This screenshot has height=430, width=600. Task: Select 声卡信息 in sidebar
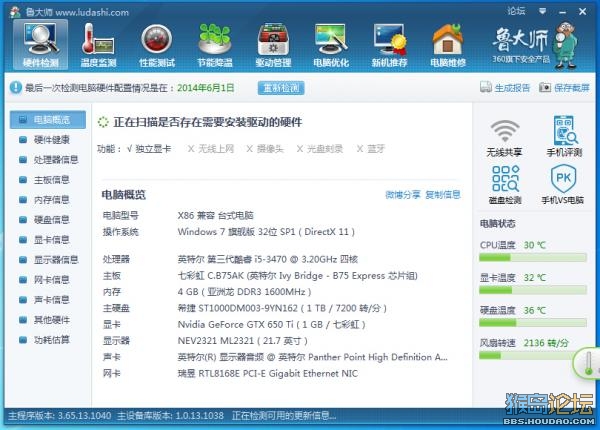click(x=48, y=300)
